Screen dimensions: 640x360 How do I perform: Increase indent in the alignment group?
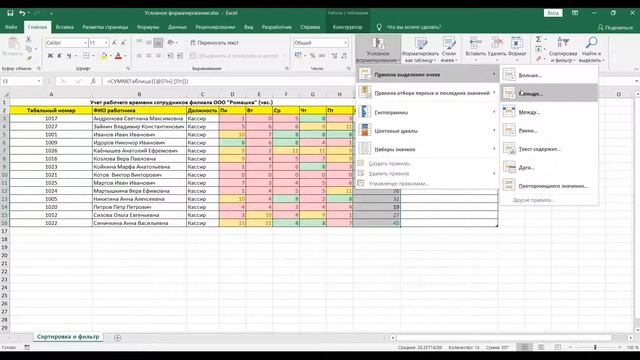(180, 56)
